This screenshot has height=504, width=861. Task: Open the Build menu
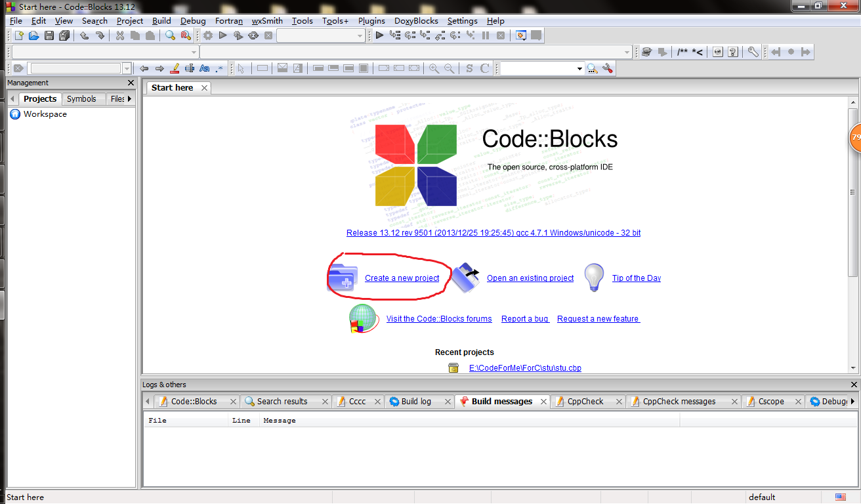click(x=161, y=20)
